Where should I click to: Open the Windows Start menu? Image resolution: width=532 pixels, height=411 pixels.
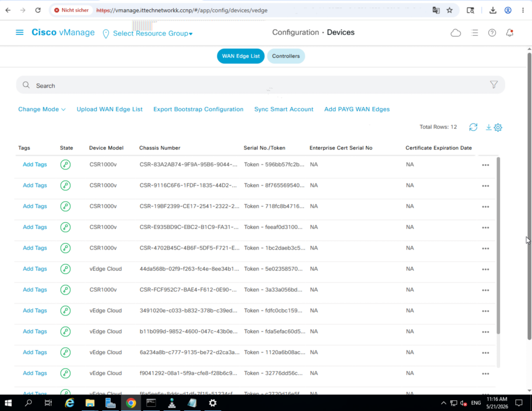pos(8,403)
